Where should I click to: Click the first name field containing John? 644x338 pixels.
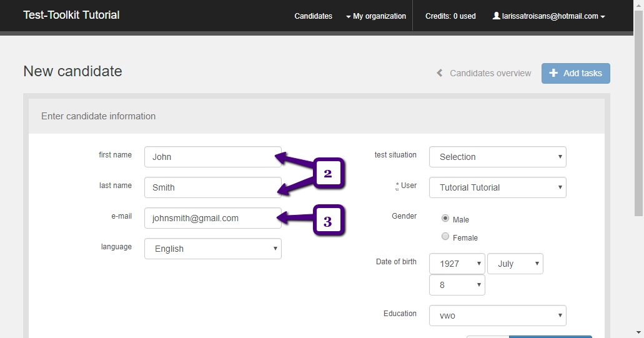point(213,157)
